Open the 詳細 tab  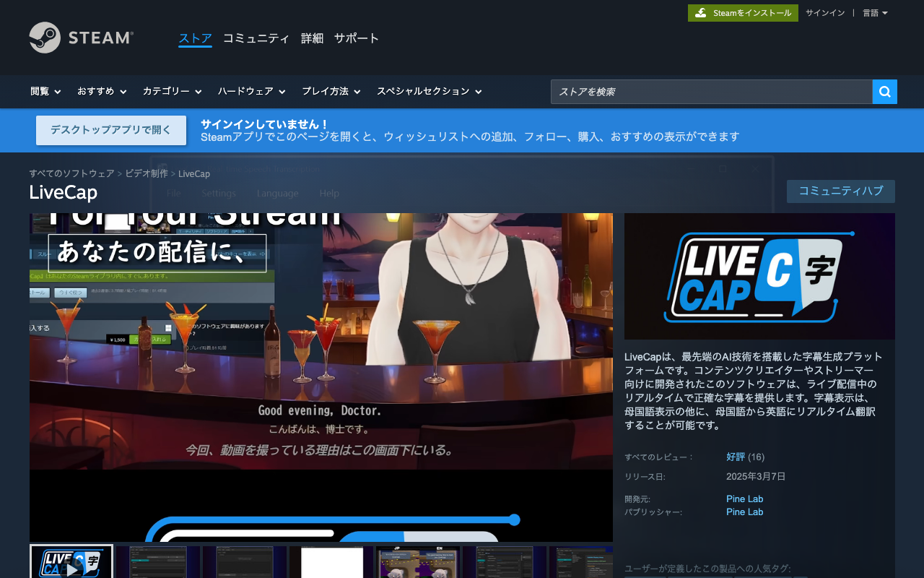pyautogui.click(x=312, y=38)
